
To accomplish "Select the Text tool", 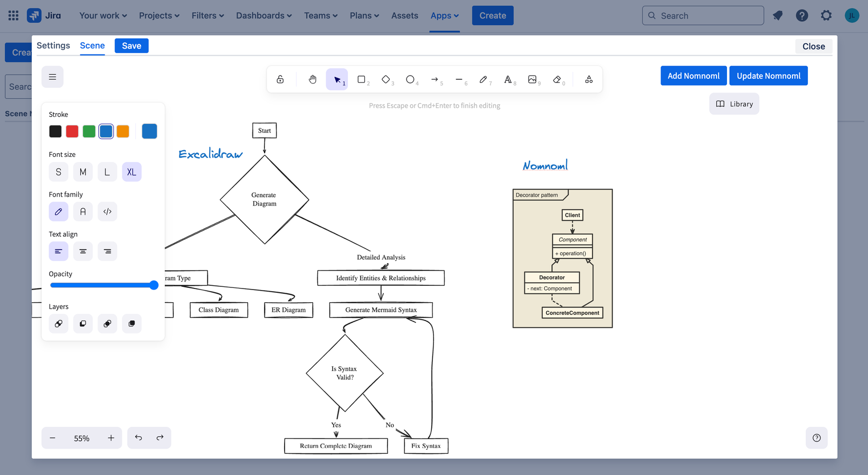I will [507, 79].
